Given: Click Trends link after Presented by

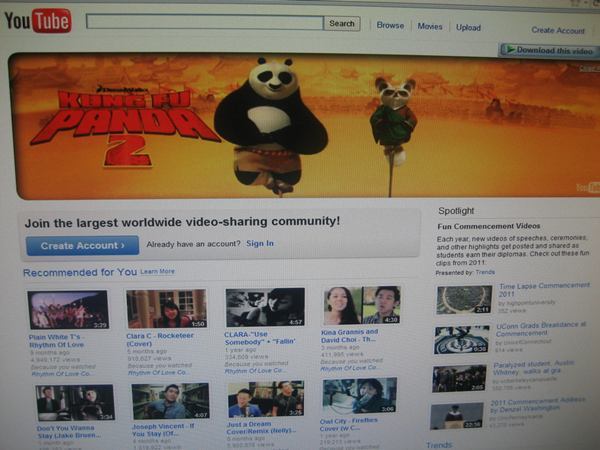Looking at the screenshot, I should coord(484,272).
